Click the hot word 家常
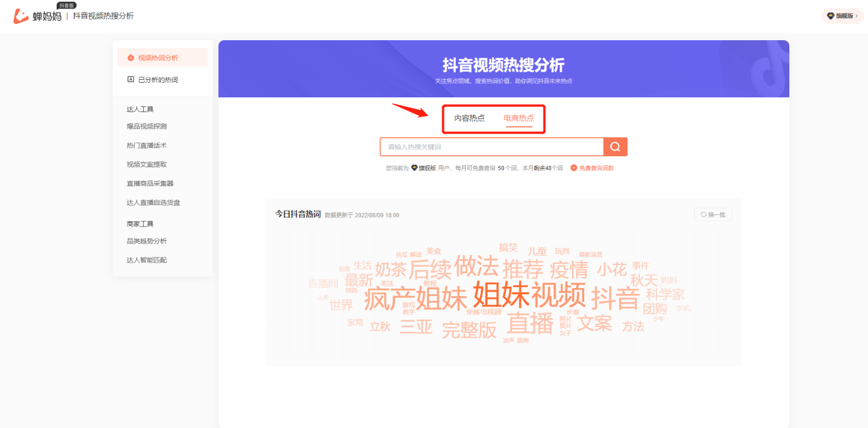The width and height of the screenshot is (868, 428). 355,323
